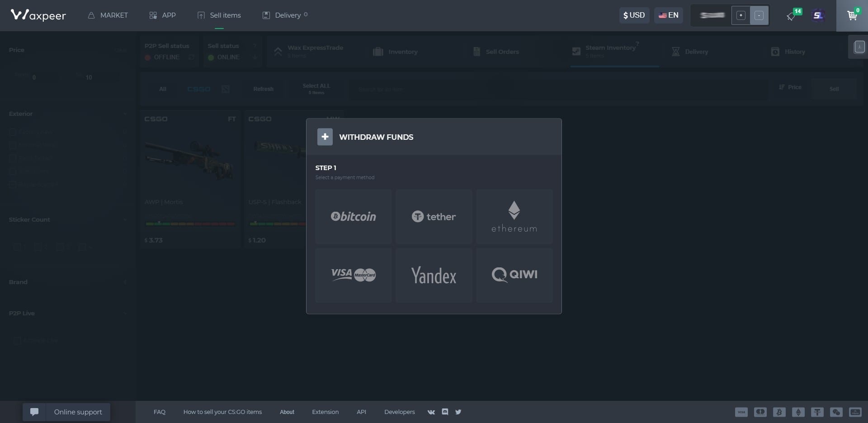868x423 pixels.
Task: Open the APP menu item
Action: (162, 15)
